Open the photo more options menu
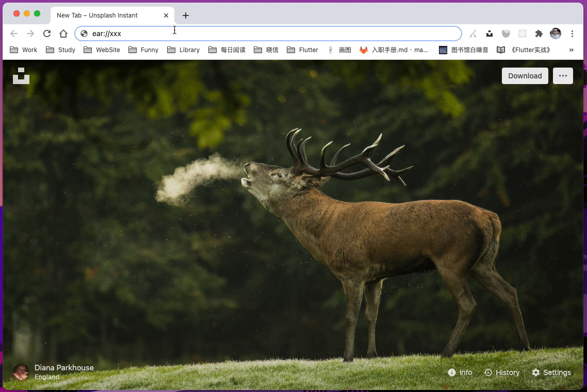 (x=563, y=76)
